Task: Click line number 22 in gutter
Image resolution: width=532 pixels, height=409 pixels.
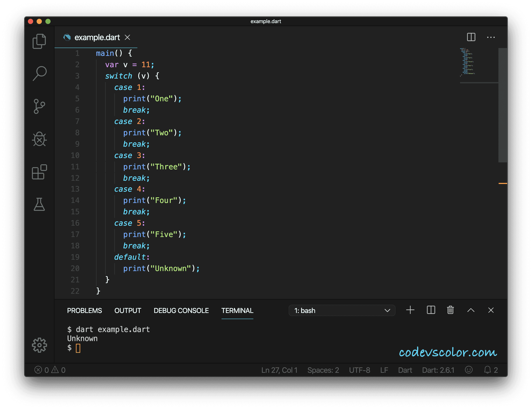Action: pyautogui.click(x=75, y=291)
